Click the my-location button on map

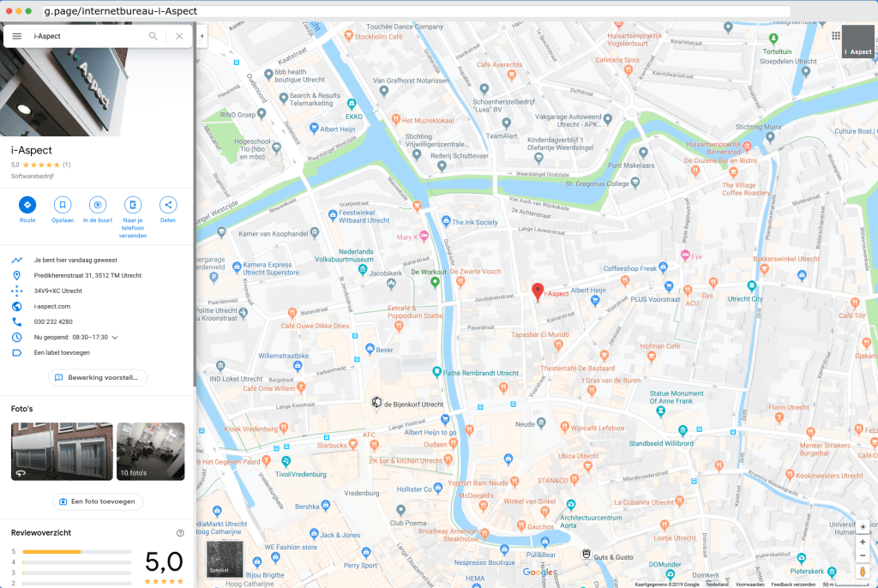pos(863,526)
